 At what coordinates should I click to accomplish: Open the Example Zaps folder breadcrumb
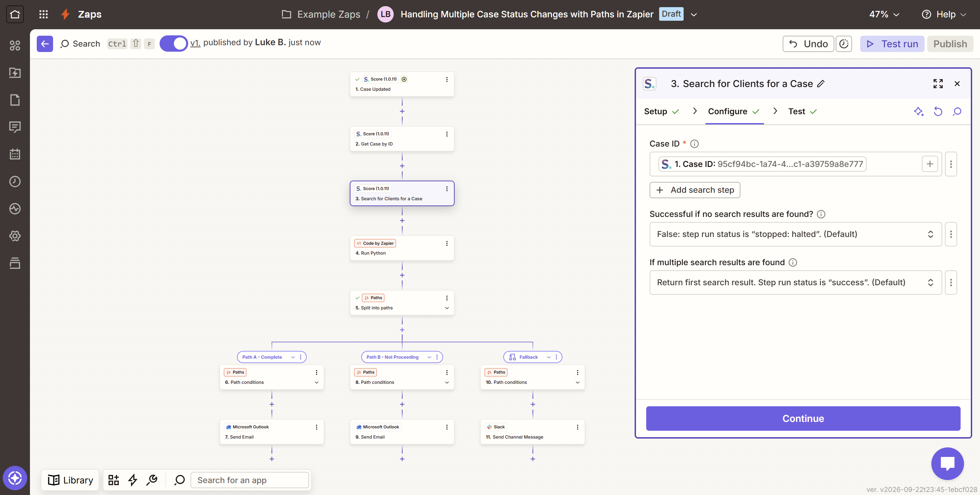tap(321, 14)
